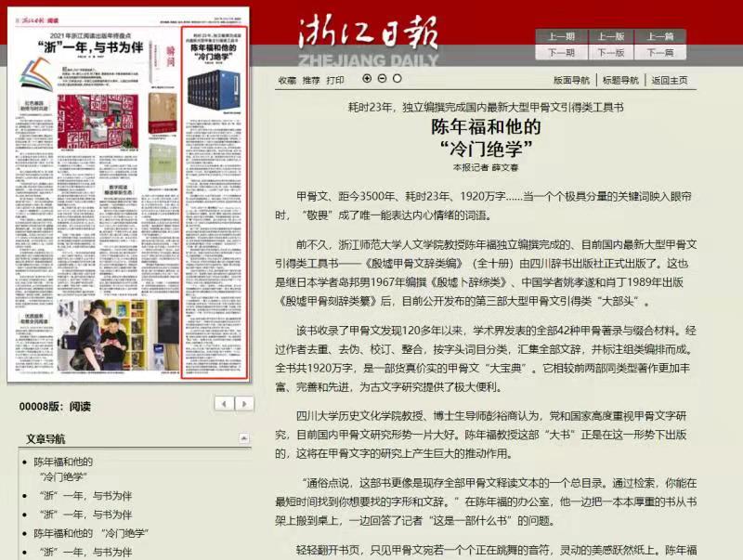This screenshot has height=560, width=743.
Task: Collapse the 文章导航 panel
Action: [243, 438]
